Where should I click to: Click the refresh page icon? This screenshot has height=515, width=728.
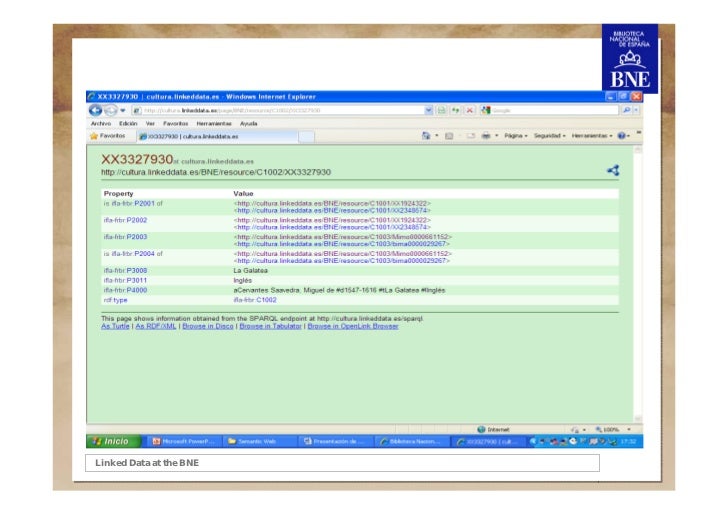click(457, 110)
